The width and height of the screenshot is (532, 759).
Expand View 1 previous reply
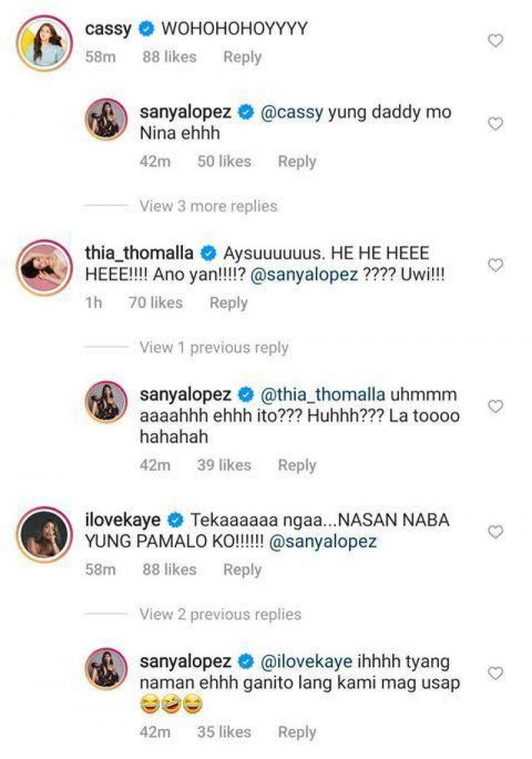[213, 348]
